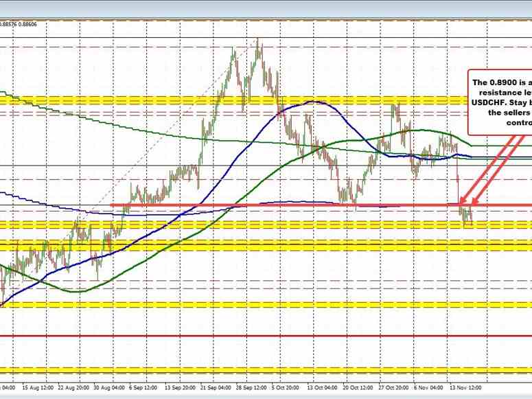Click the '5 Oct 20:00' time axis label

286,387
